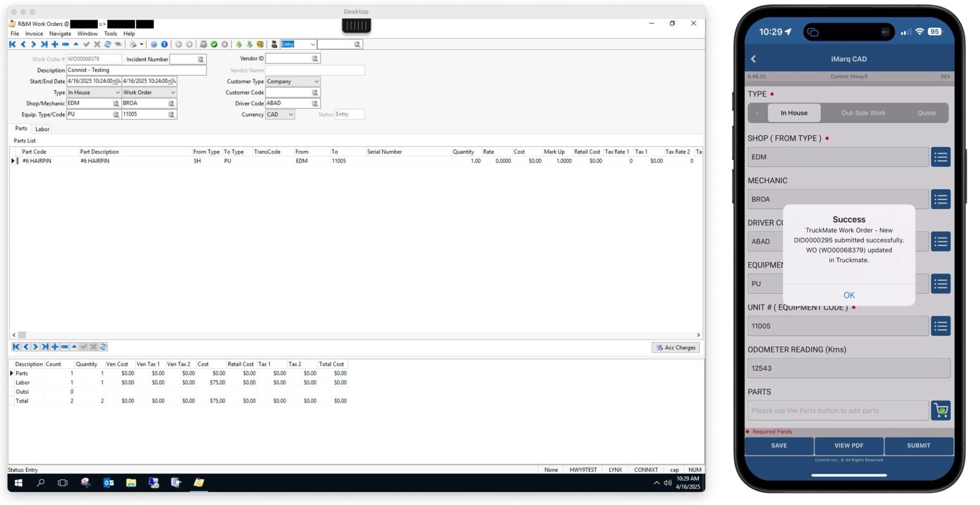Image resolution: width=980 pixels, height=505 pixels.
Task: Open the Mechanic list picker icon
Action: pos(941,199)
